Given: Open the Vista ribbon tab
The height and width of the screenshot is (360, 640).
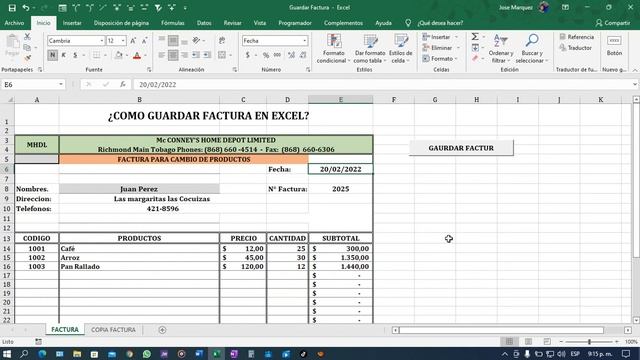Looking at the screenshot, I should (x=260, y=23).
